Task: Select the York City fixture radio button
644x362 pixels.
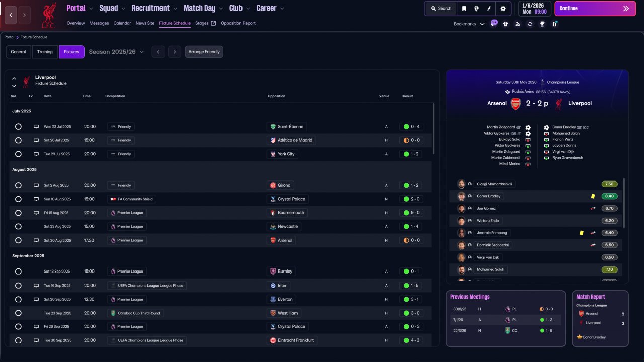Action: (18, 154)
